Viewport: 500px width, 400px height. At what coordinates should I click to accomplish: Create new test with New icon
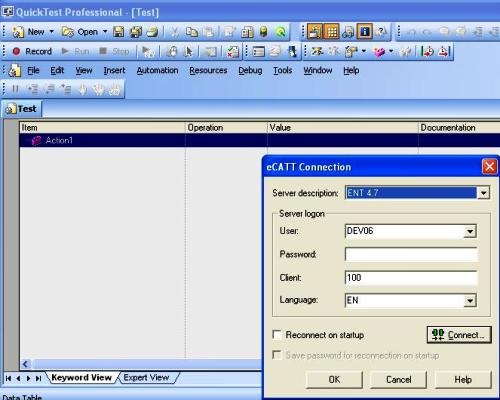[x=29, y=32]
